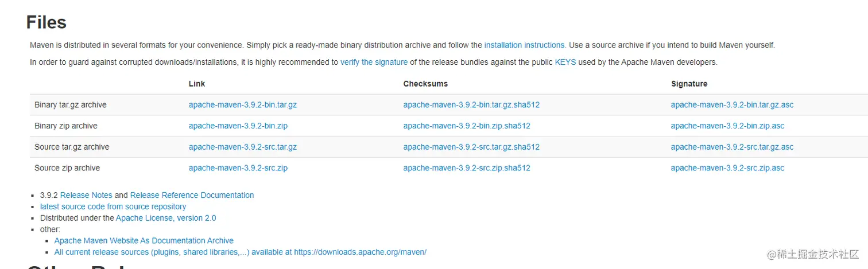Open the public KEYS link

(x=565, y=62)
